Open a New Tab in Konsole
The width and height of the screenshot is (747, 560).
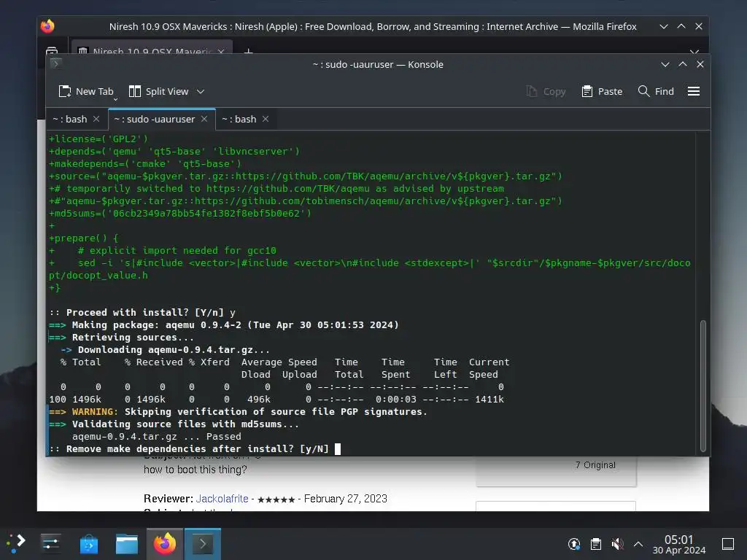(86, 91)
